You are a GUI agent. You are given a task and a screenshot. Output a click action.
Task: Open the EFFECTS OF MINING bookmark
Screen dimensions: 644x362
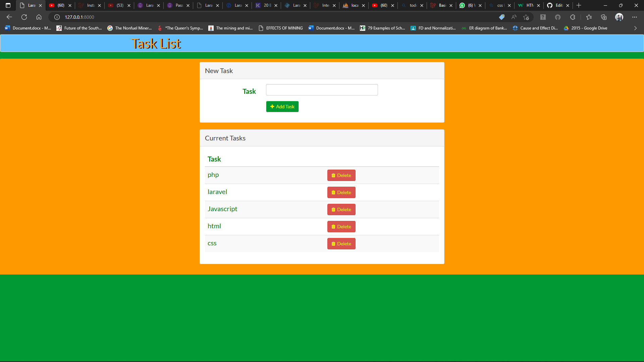[x=284, y=28]
